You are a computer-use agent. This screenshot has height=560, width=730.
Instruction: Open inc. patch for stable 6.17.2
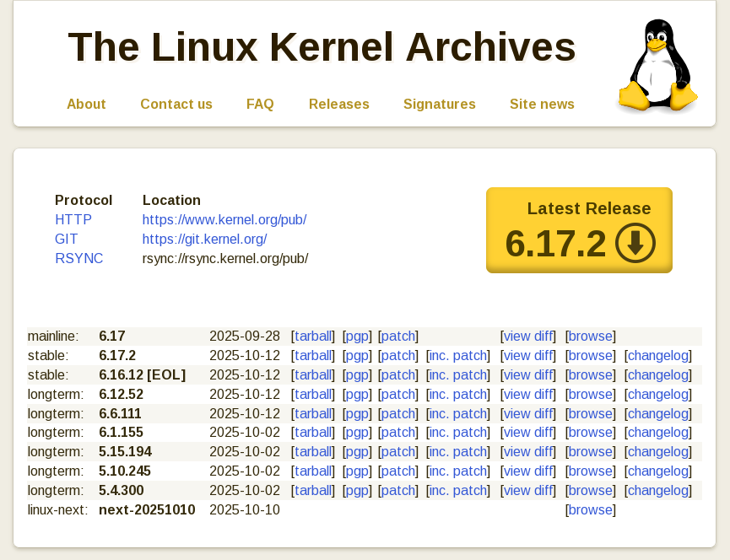click(x=458, y=356)
